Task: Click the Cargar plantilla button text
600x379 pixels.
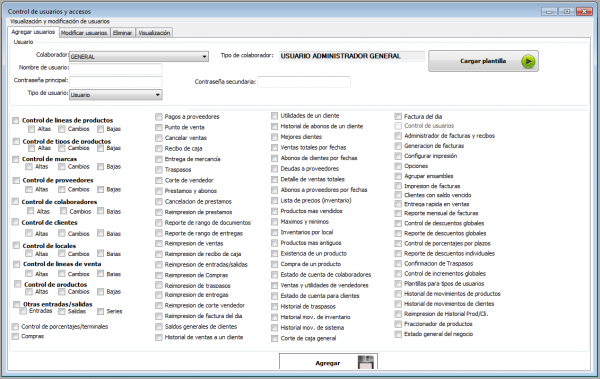Action: coord(483,61)
